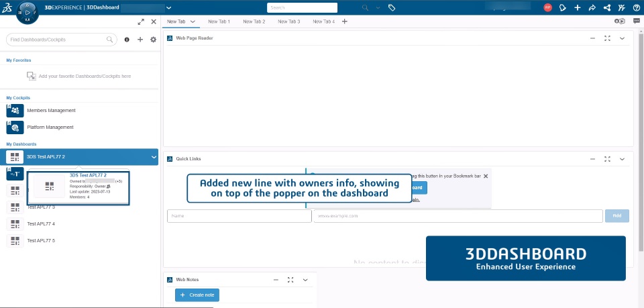The width and height of the screenshot is (644, 308).
Task: Click the Create note button
Action: click(x=197, y=295)
